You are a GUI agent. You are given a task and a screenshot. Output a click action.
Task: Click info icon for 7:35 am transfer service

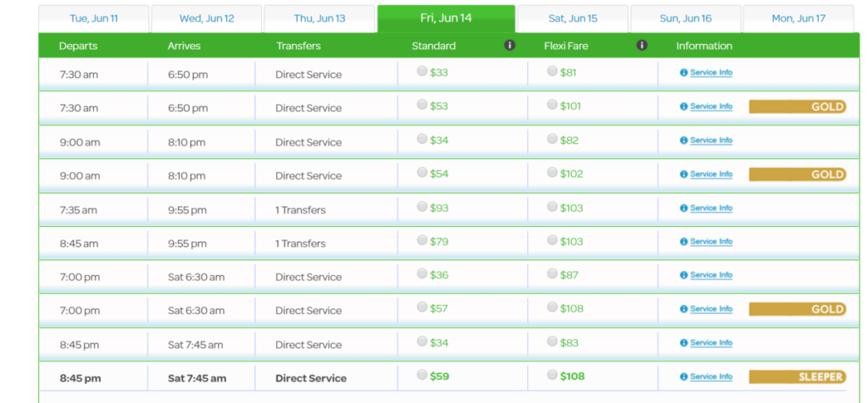pos(684,208)
